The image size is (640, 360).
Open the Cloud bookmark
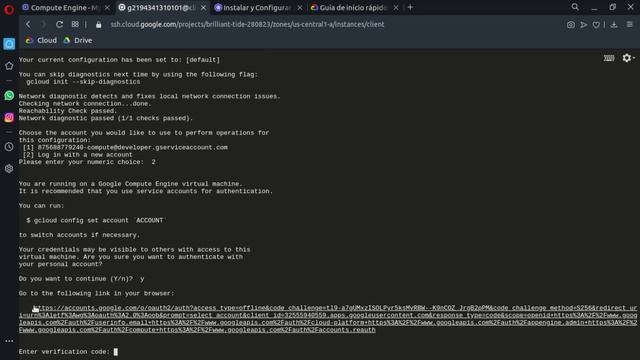pos(41,40)
